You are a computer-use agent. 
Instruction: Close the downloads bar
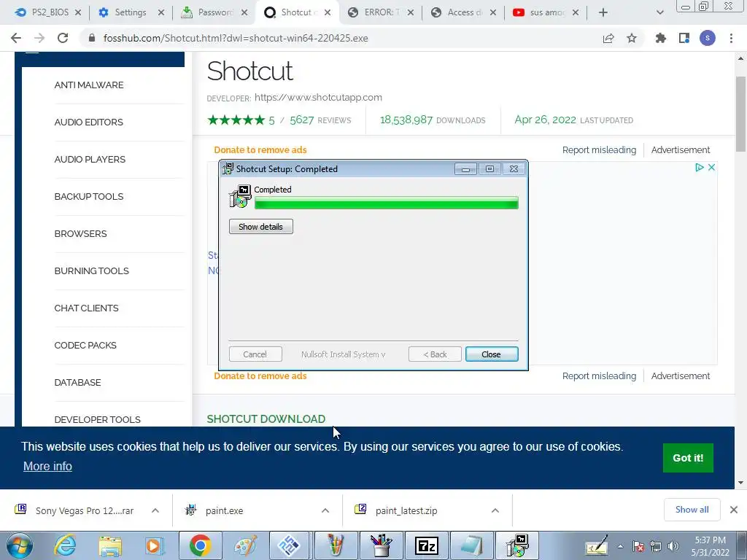[x=734, y=510]
